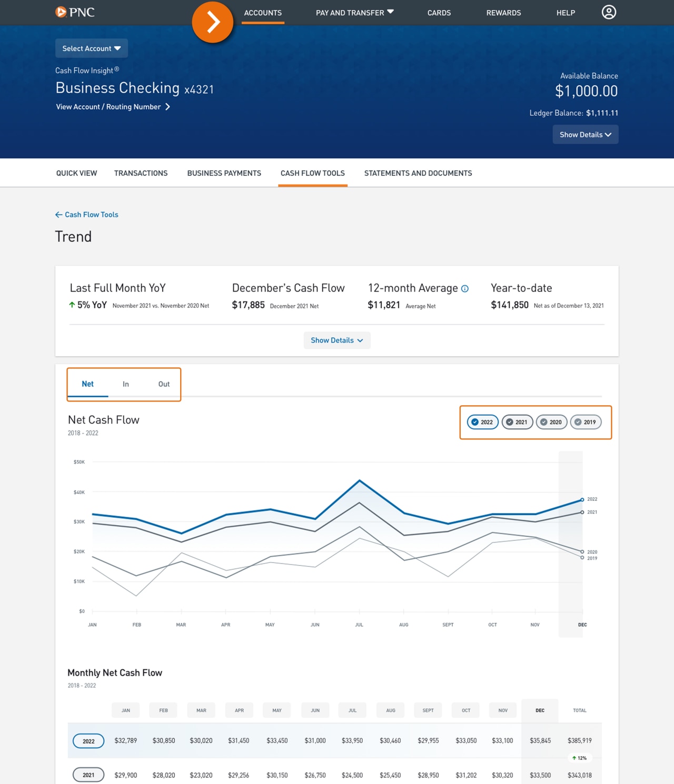The width and height of the screenshot is (674, 784).
Task: Select Cards in the top navigation
Action: [x=439, y=13]
